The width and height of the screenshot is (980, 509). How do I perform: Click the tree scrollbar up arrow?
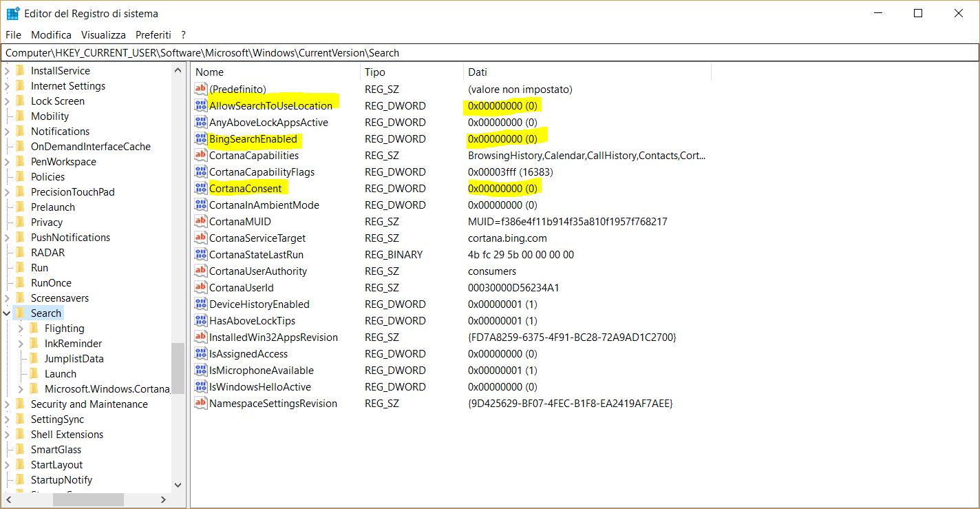(178, 70)
